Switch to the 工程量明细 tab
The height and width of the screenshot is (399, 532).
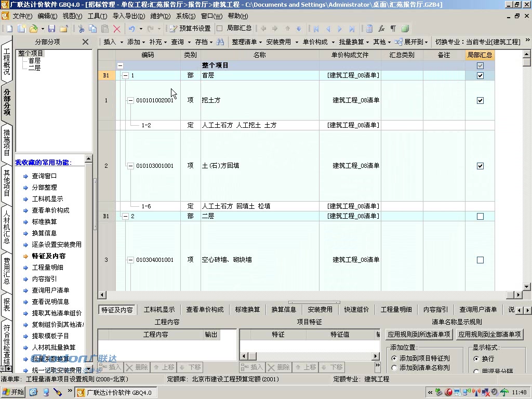(396, 309)
